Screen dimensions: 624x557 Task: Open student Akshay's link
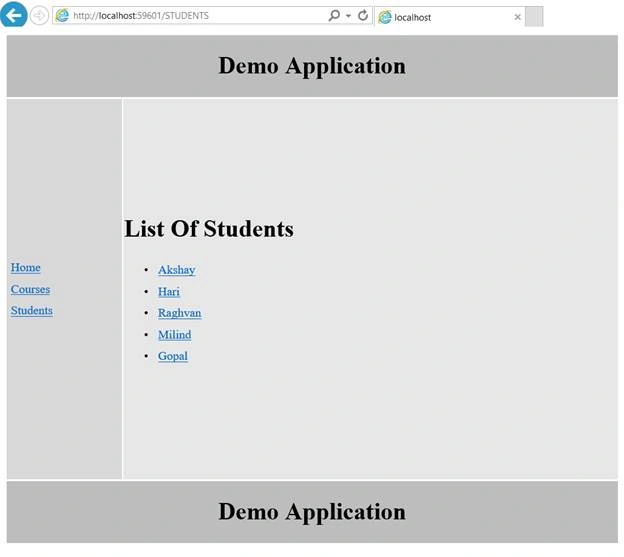pos(177,270)
